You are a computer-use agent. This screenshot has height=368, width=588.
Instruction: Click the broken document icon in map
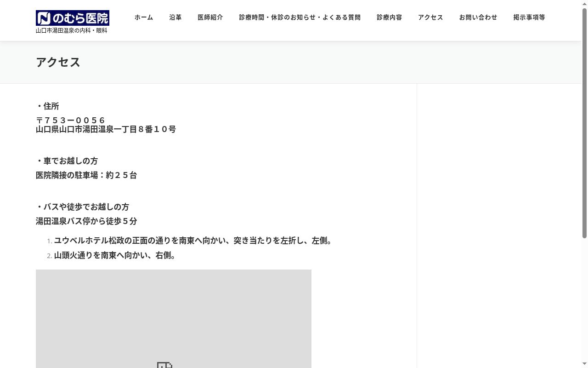click(164, 365)
